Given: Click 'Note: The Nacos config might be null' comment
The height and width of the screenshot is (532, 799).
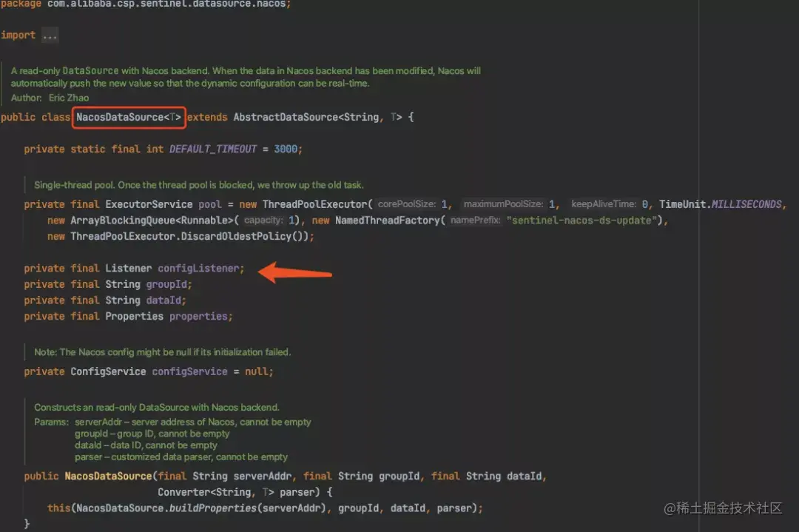Looking at the screenshot, I should pyautogui.click(x=163, y=352).
